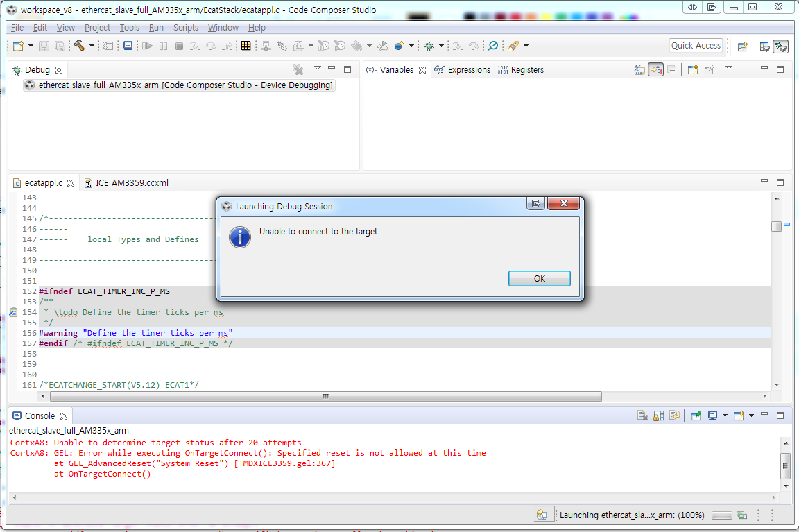
Task: Click the Build hammer icon
Action: [x=79, y=46]
